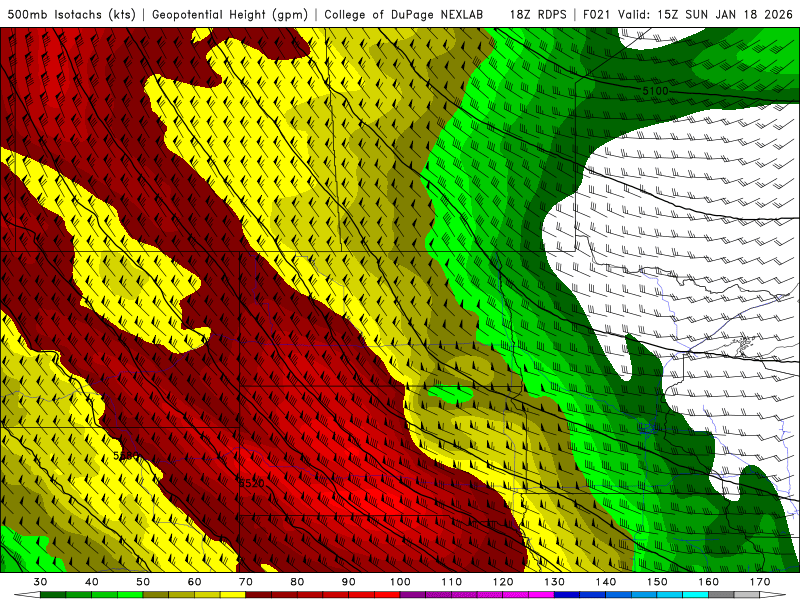The height and width of the screenshot is (600, 800).
Task: Click the 50 value on the colorbar
Action: 143,582
